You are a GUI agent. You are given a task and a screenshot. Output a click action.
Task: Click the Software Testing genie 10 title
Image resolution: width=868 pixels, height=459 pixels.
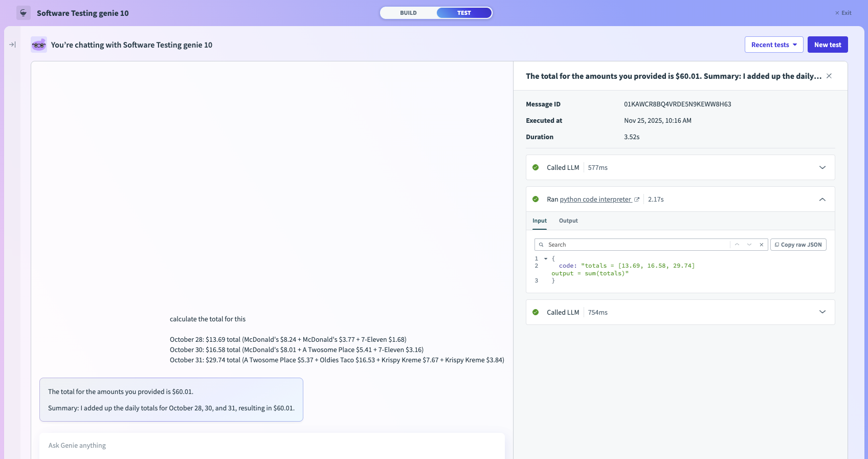pyautogui.click(x=83, y=13)
